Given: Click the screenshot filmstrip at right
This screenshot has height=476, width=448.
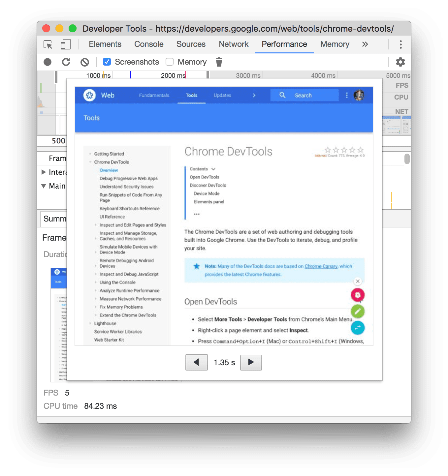Looking at the screenshot, I should [x=397, y=125].
